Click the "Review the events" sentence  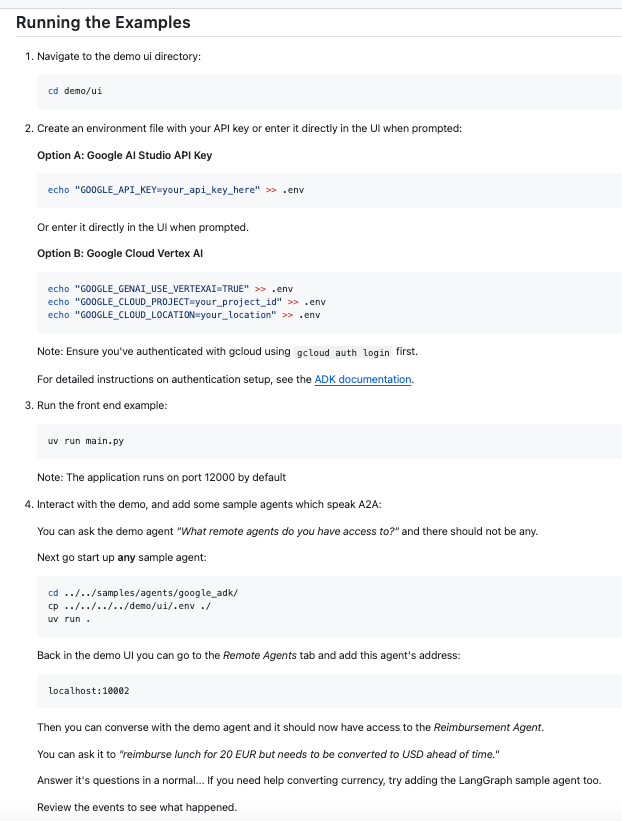137,806
